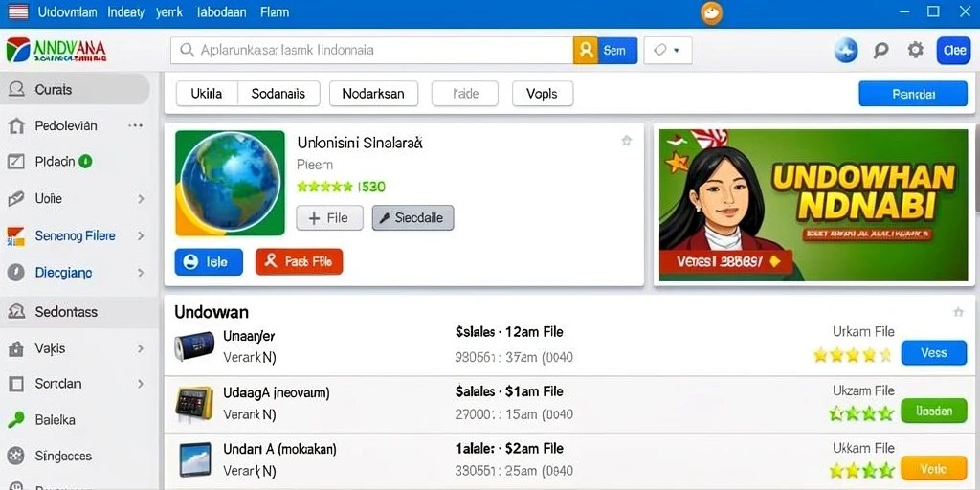This screenshot has width=980, height=490.
Task: Toggle favorite star on Unlonisini Sinalarak card
Action: [x=626, y=142]
